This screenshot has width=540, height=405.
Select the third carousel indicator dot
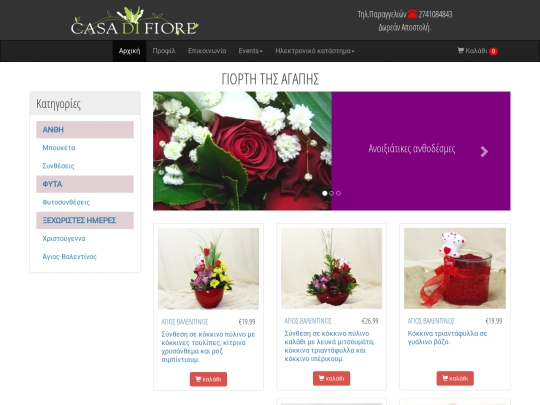pos(338,193)
